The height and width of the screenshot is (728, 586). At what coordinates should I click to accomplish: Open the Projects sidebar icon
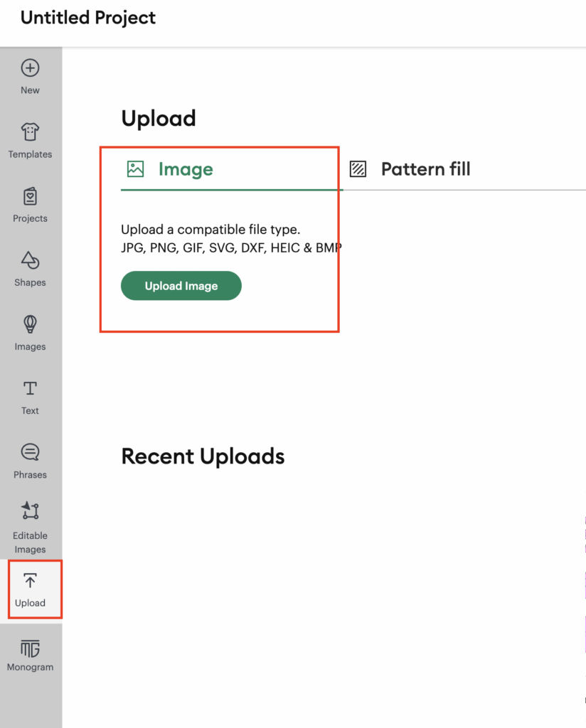[x=30, y=196]
